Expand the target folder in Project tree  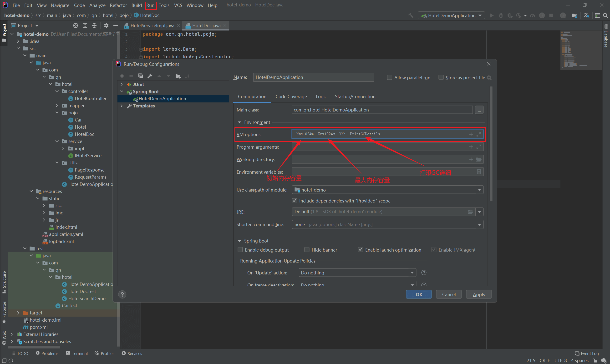pyautogui.click(x=18, y=313)
